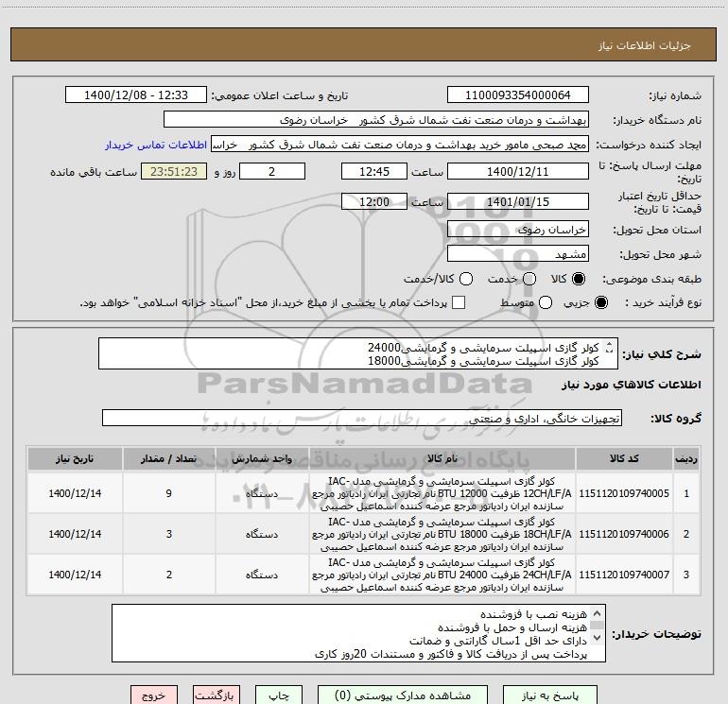728x704 pixels.
Task: Select the کالا radio button
Action: tap(579, 279)
